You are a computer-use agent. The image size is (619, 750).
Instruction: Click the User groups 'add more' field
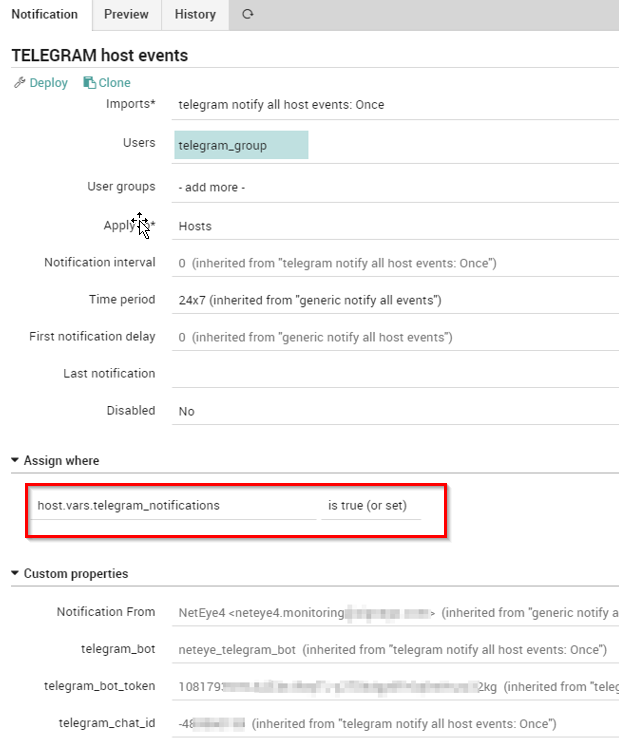pos(395,187)
